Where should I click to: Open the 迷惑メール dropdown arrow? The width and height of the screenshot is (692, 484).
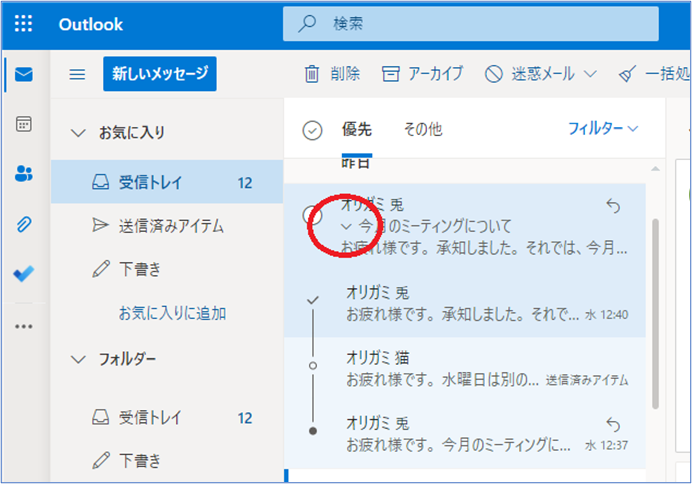(590, 74)
